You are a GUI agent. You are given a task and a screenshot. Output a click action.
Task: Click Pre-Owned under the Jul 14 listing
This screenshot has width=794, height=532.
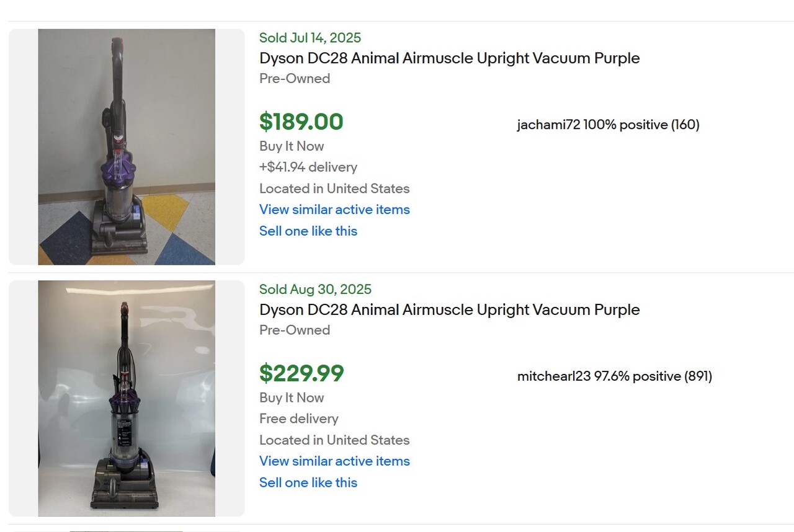(295, 79)
